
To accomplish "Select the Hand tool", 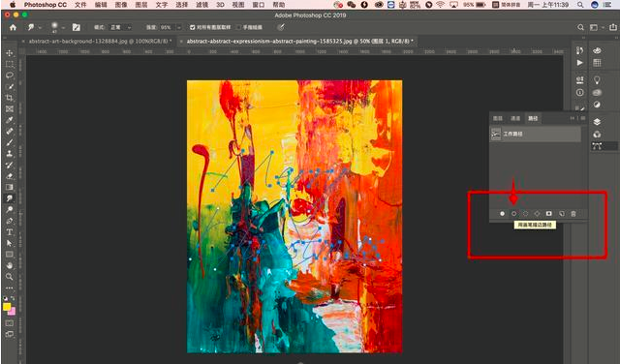I will pyautogui.click(x=10, y=265).
